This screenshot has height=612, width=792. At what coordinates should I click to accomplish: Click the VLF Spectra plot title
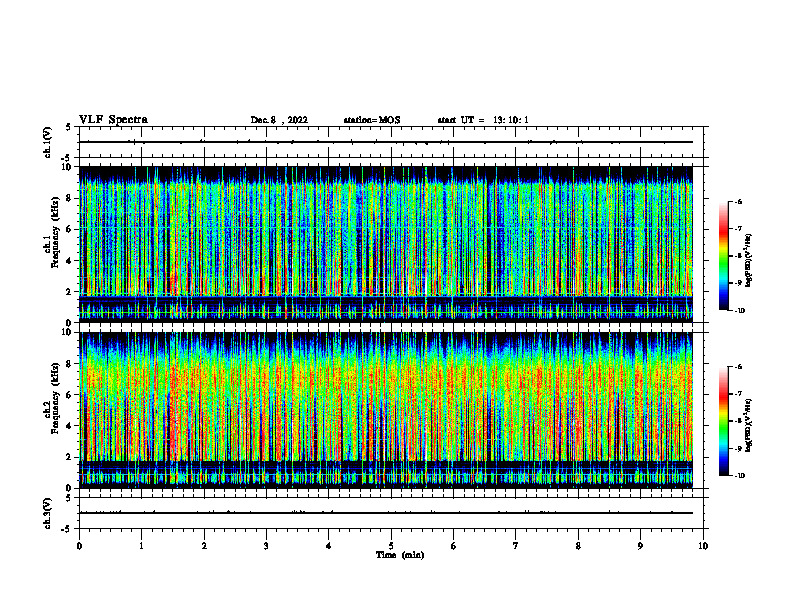pyautogui.click(x=113, y=120)
